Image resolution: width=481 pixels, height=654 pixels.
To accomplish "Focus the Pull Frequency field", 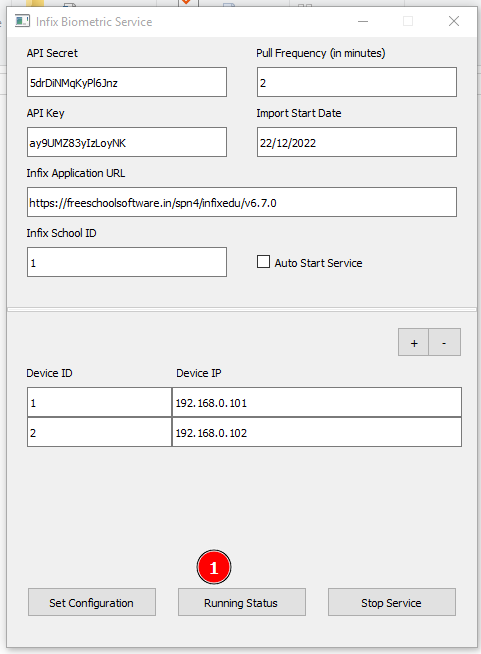I will (x=357, y=82).
